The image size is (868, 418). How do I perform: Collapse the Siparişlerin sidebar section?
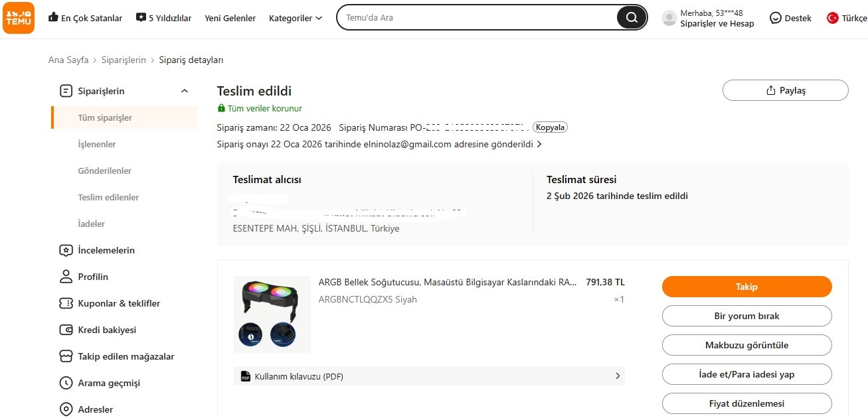[x=185, y=91]
